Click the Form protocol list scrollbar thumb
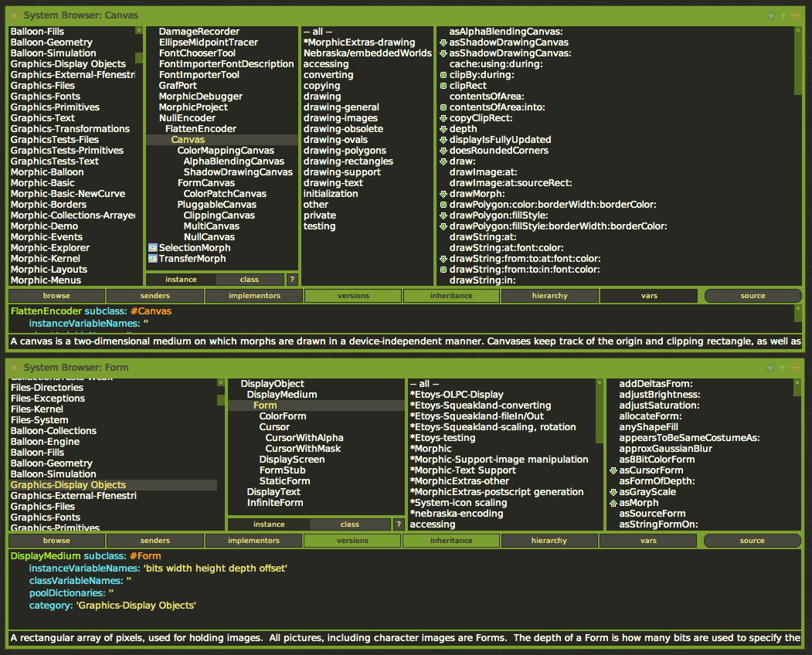The image size is (812, 655). point(600,416)
